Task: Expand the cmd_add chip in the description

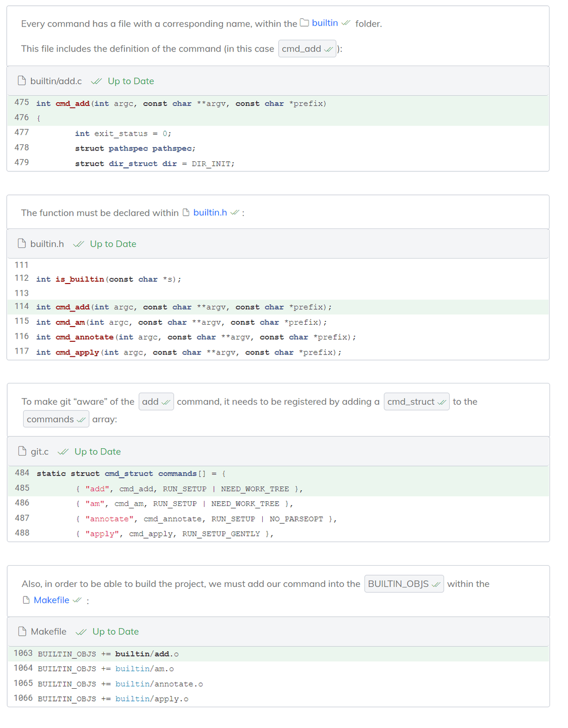Action: click(x=307, y=49)
